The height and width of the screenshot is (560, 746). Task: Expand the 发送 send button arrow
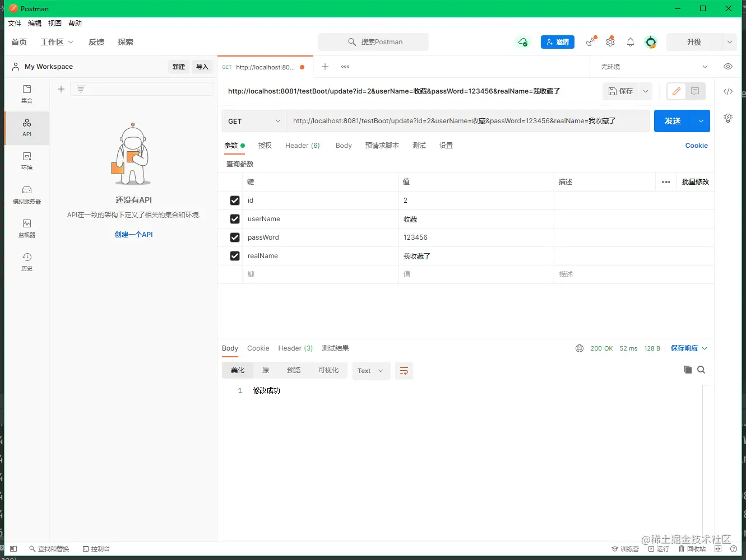coord(701,121)
